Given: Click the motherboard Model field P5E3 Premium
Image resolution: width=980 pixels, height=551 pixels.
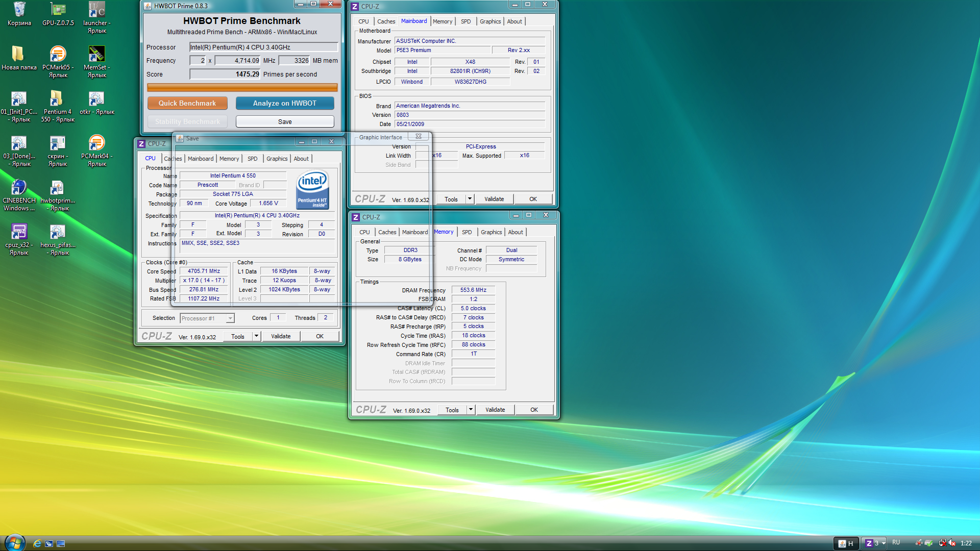Looking at the screenshot, I should point(442,50).
